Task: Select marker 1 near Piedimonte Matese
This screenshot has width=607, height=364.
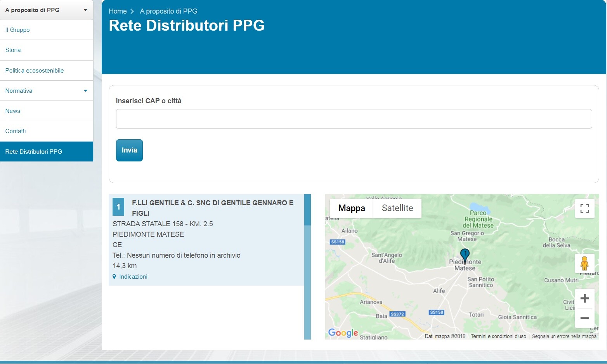Action: [465, 255]
